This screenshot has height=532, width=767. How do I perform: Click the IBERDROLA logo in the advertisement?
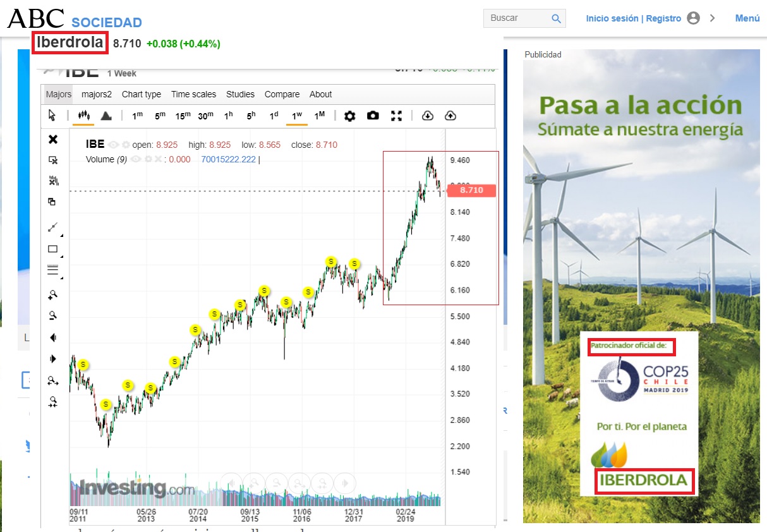643,481
